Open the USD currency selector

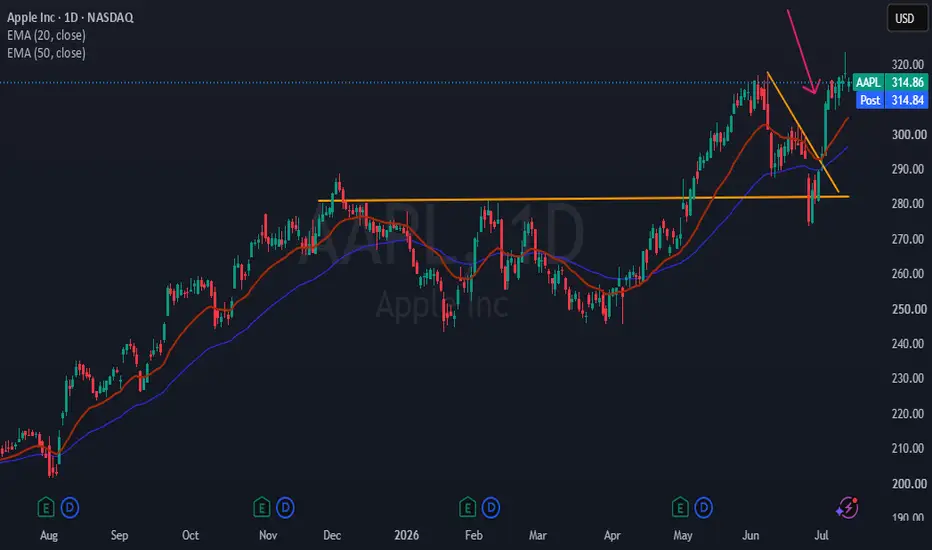pos(907,18)
